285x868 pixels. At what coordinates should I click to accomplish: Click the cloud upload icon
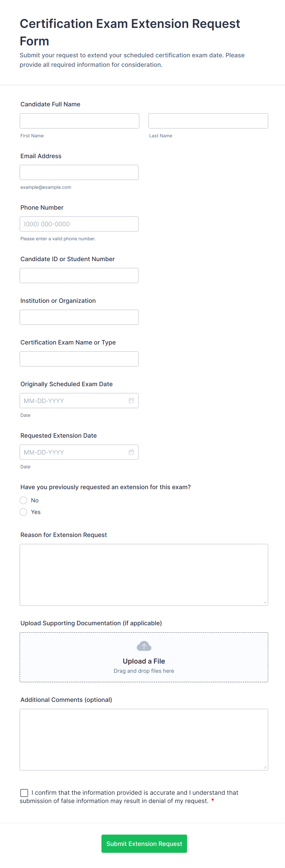coord(144,646)
